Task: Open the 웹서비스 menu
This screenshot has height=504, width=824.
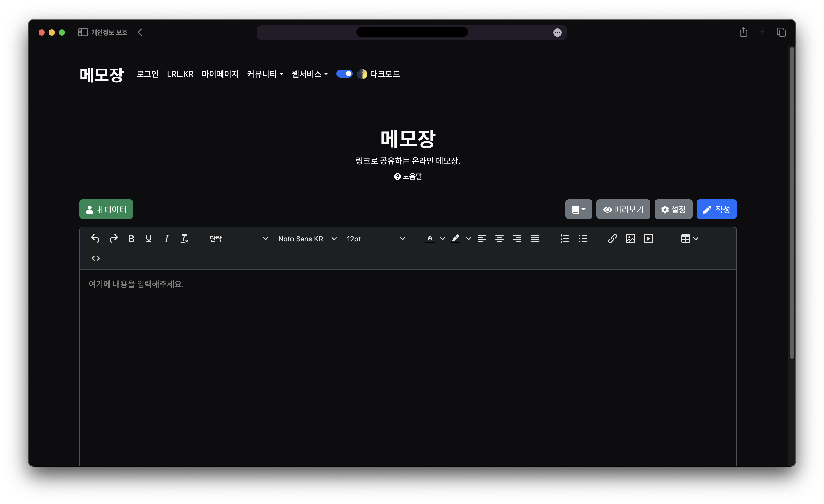Action: pyautogui.click(x=310, y=74)
